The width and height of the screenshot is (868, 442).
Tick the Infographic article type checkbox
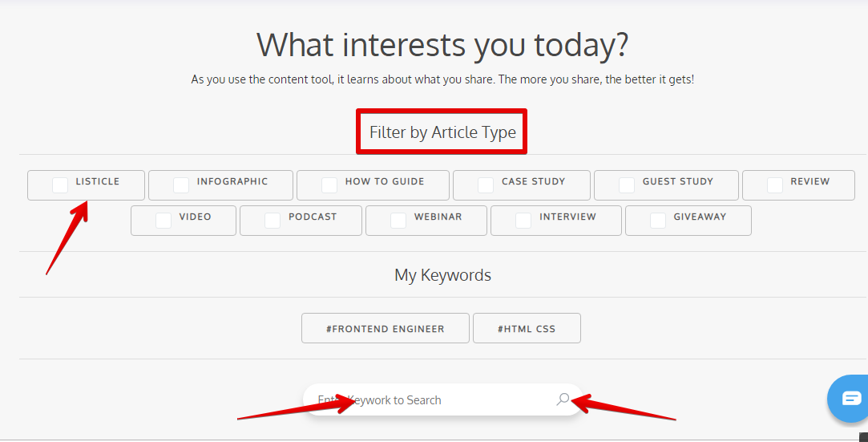point(181,185)
